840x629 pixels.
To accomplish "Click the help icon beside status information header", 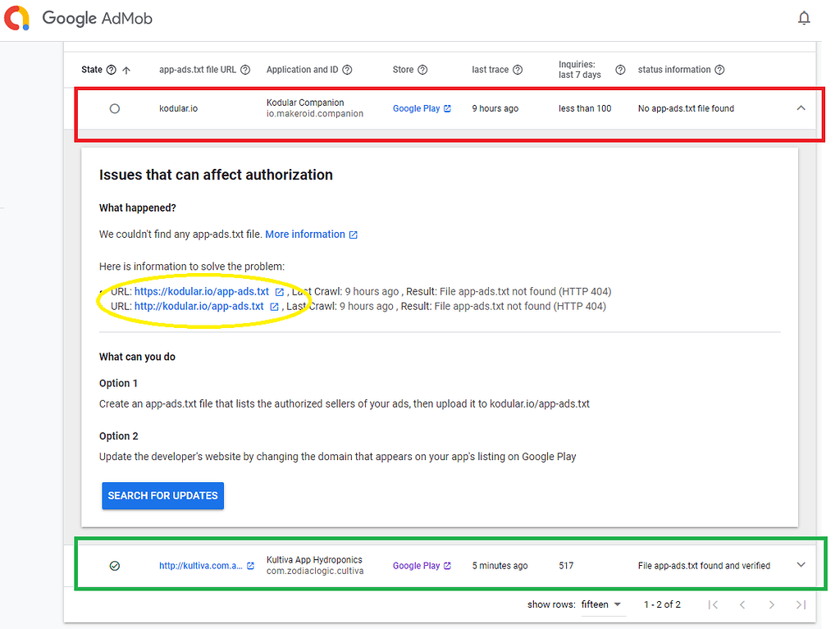I will coord(720,70).
